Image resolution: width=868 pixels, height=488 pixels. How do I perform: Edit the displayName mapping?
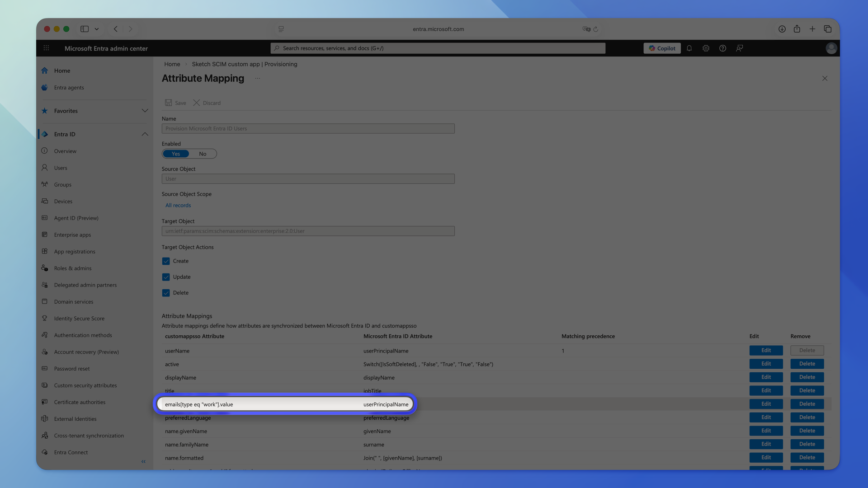pyautogui.click(x=766, y=377)
